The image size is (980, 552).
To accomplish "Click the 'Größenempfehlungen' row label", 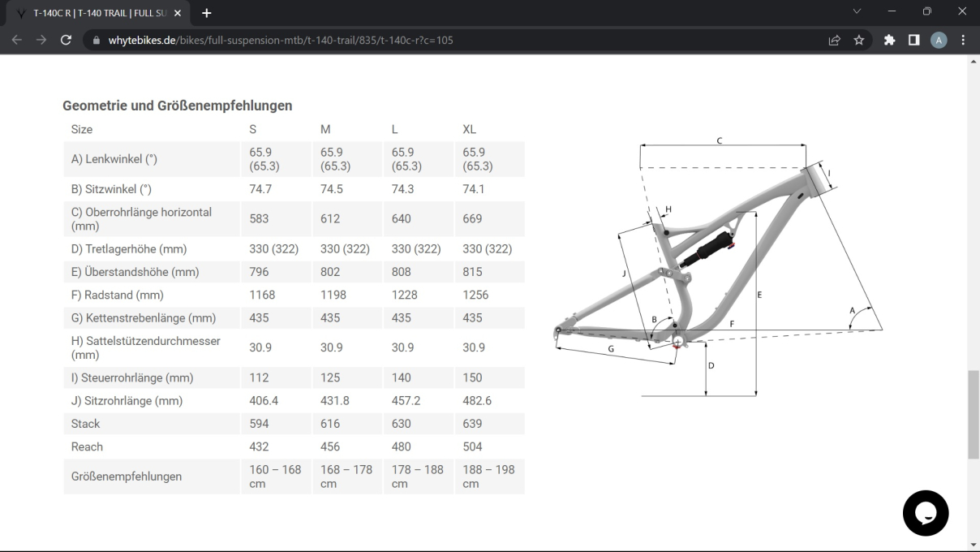I will [126, 477].
